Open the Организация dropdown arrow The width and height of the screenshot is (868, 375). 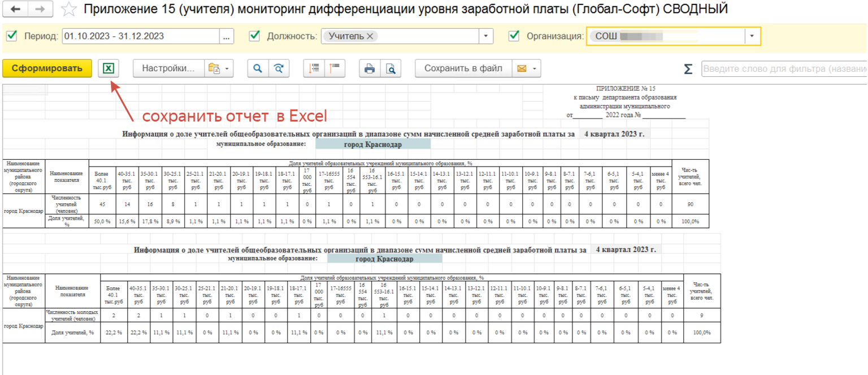pyautogui.click(x=752, y=36)
